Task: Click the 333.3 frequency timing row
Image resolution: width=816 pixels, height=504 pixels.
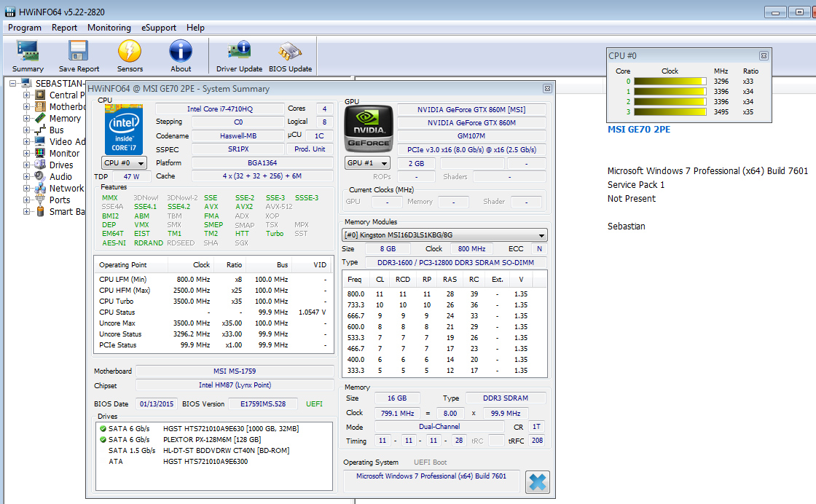Action: (444, 370)
